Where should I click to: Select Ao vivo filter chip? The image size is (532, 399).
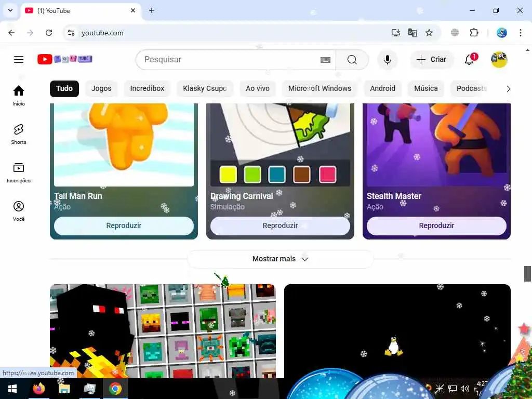(x=258, y=88)
